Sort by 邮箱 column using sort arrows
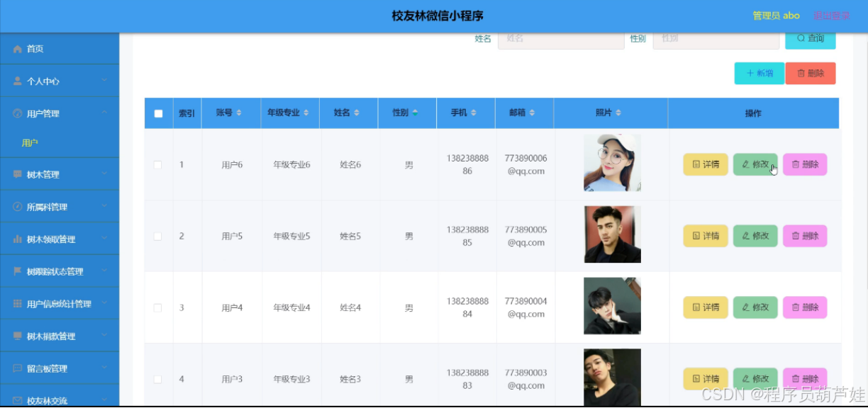The width and height of the screenshot is (868, 408). 532,113
